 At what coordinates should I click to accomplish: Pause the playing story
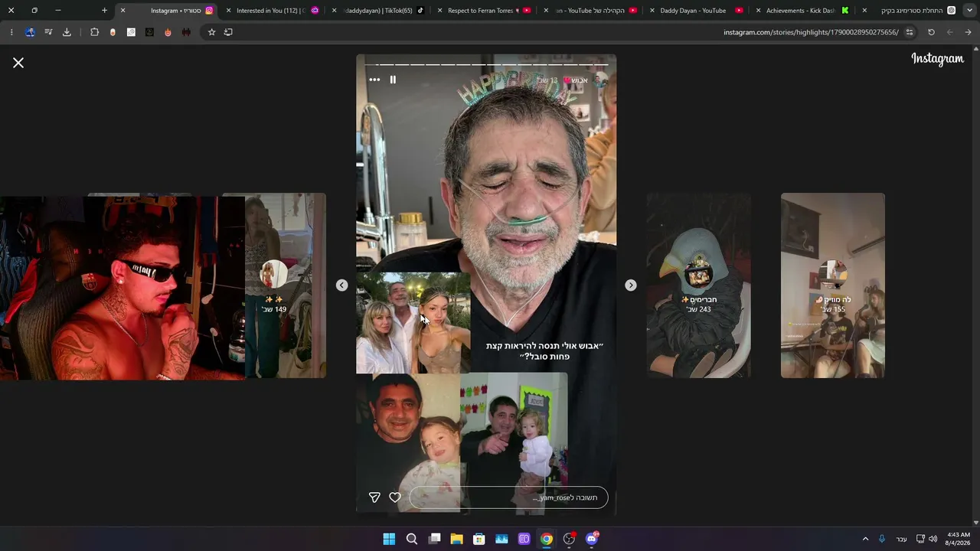(393, 80)
